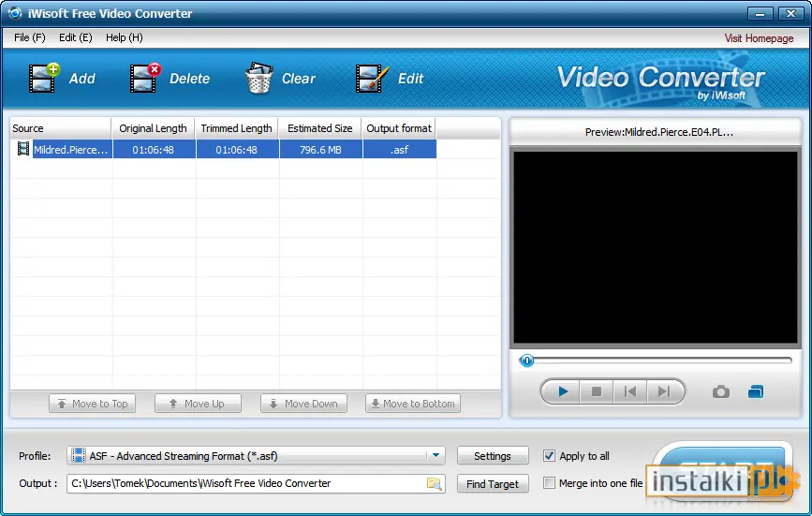Click the Edit video toolbar icon
The height and width of the screenshot is (516, 812).
372,79
